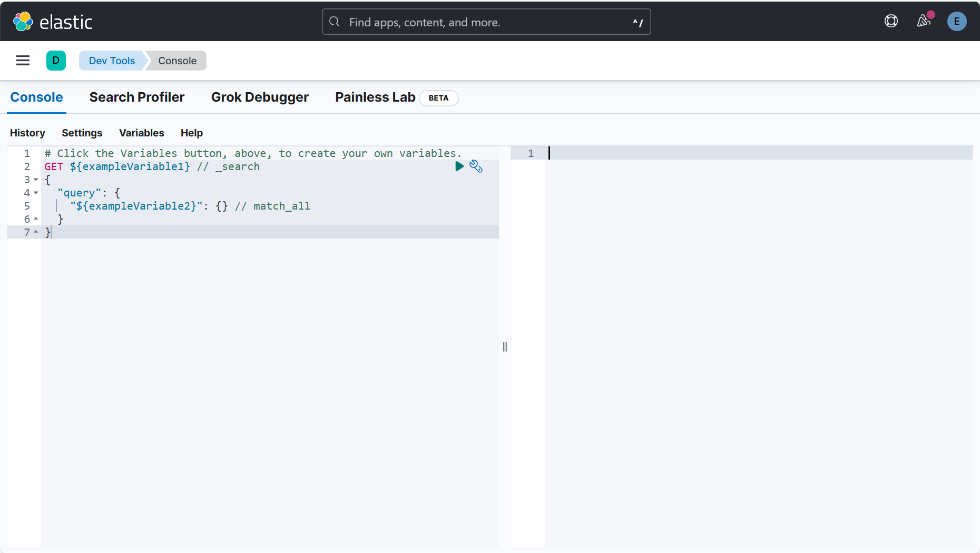The image size is (980, 553).
Task: Click the global search input field
Action: click(485, 22)
